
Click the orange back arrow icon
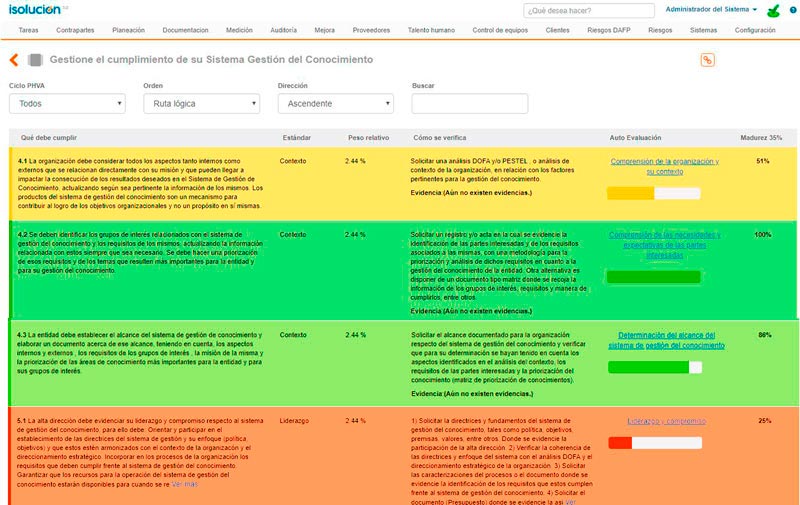tap(14, 60)
